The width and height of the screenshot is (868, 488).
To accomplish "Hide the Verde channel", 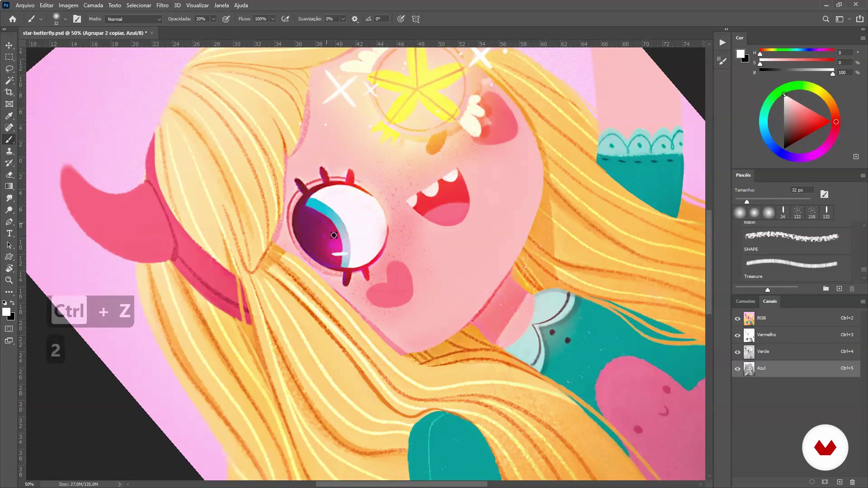I will coord(737,352).
